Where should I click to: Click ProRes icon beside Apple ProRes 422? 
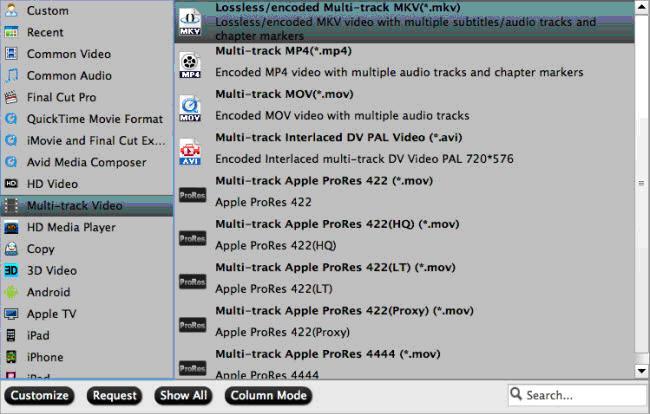click(192, 195)
